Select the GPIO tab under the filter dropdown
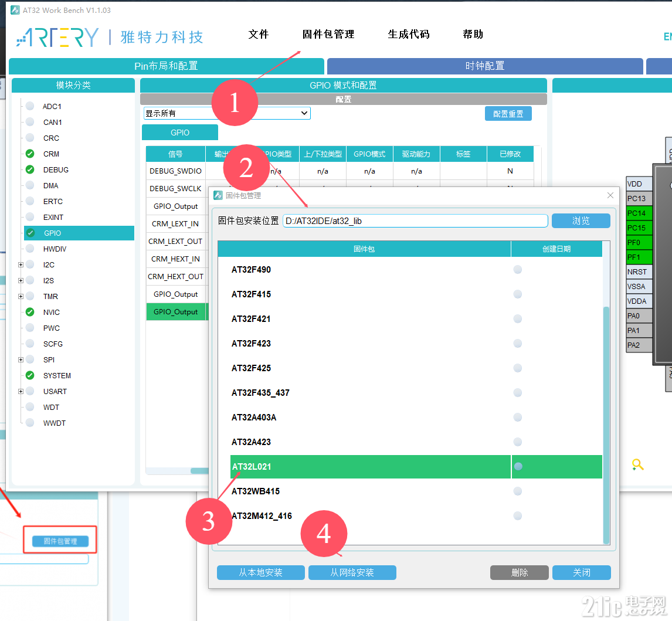Screen dimensions: 672x621 coord(180,133)
